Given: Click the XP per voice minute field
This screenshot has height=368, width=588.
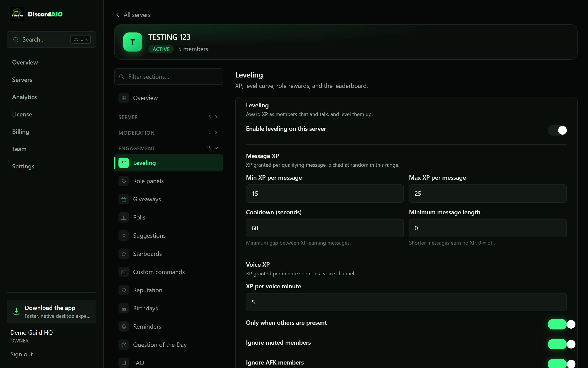Looking at the screenshot, I should pos(406,302).
